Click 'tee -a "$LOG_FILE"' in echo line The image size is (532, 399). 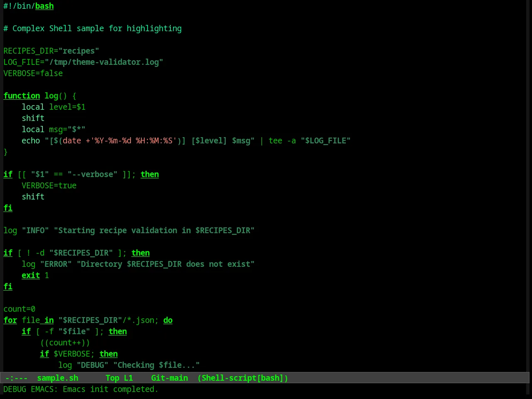pyautogui.click(x=310, y=140)
